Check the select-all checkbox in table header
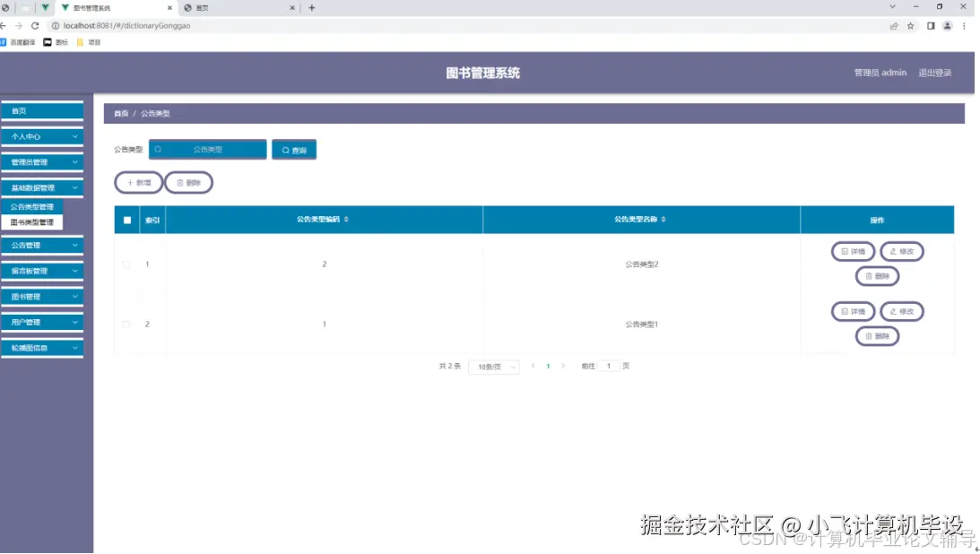Image resolution: width=980 pixels, height=554 pixels. tap(126, 219)
